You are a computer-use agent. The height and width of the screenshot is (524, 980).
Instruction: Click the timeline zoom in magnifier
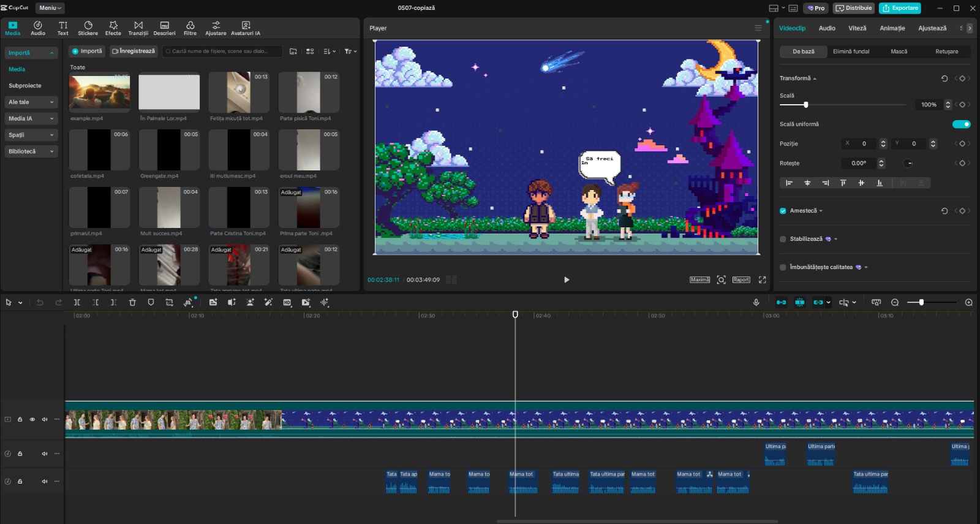pyautogui.click(x=968, y=302)
